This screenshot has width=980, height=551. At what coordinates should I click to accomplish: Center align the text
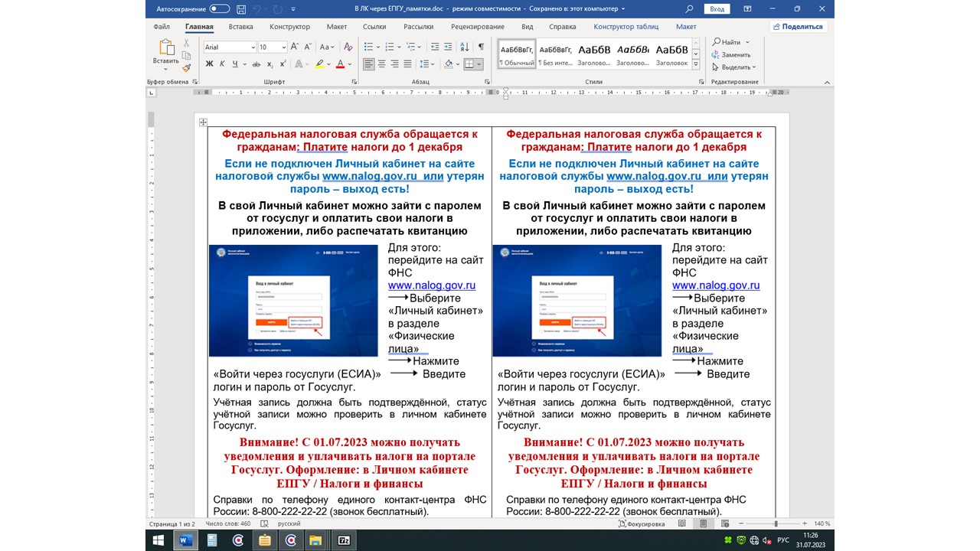382,64
